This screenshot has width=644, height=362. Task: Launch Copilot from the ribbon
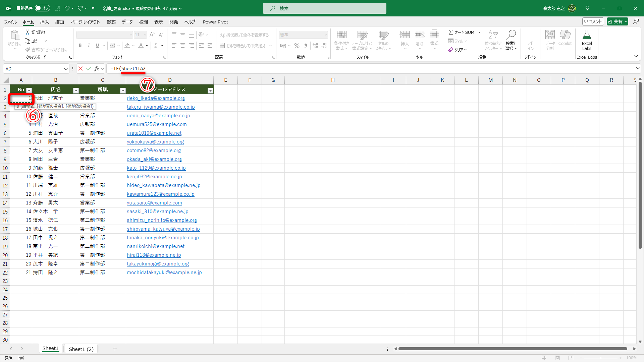pos(565,38)
